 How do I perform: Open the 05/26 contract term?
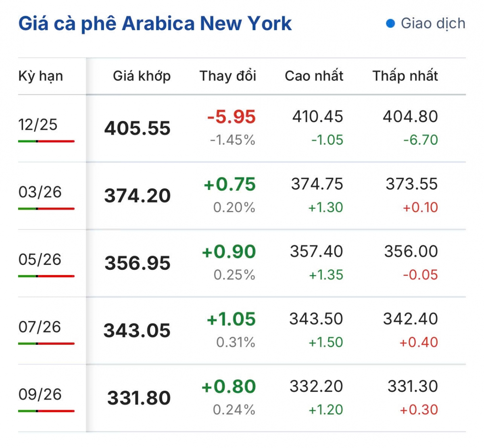point(40,259)
